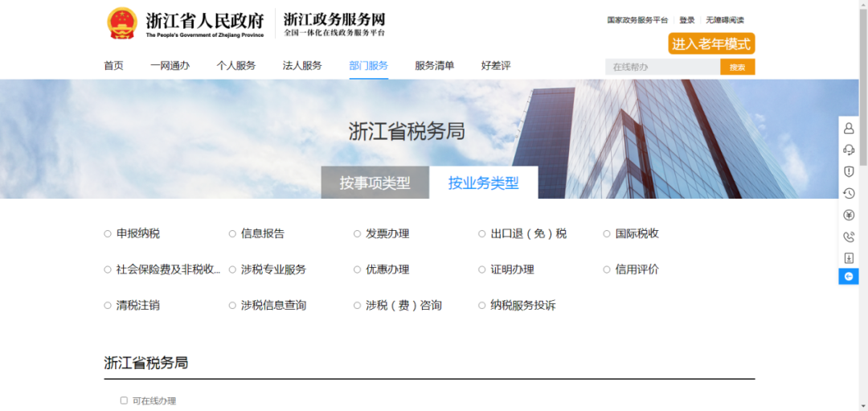Image resolution: width=868 pixels, height=411 pixels.
Task: Open 个人服务 navigation item
Action: tap(235, 66)
